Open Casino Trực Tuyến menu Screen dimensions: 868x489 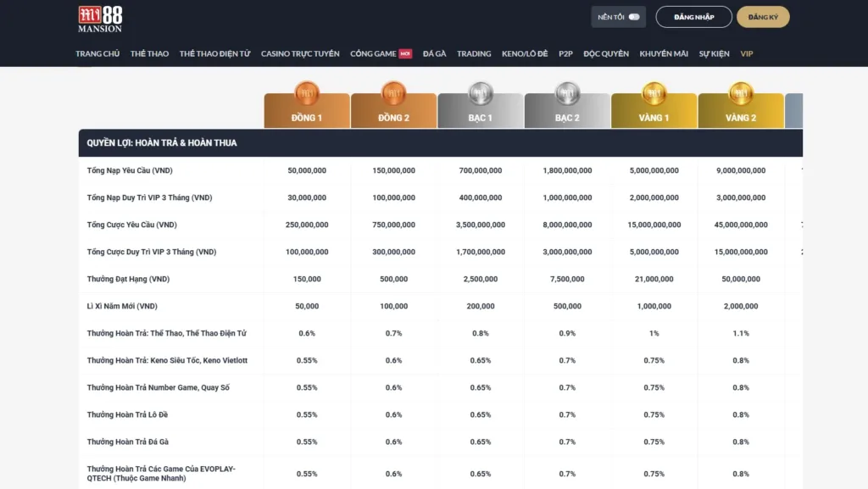[300, 53]
